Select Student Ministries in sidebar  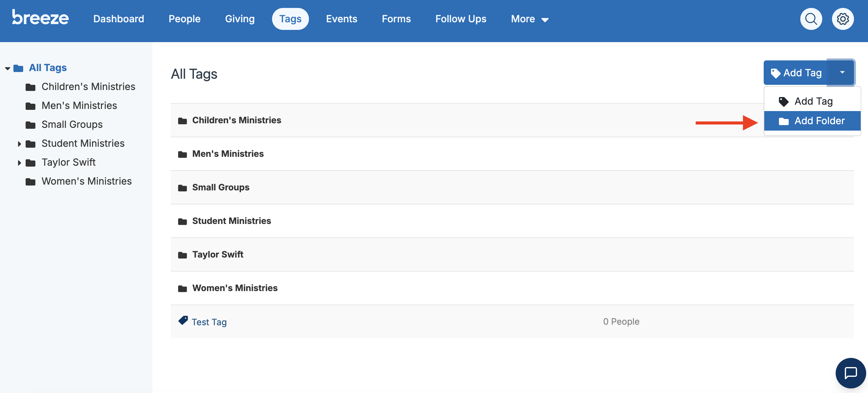(x=83, y=143)
